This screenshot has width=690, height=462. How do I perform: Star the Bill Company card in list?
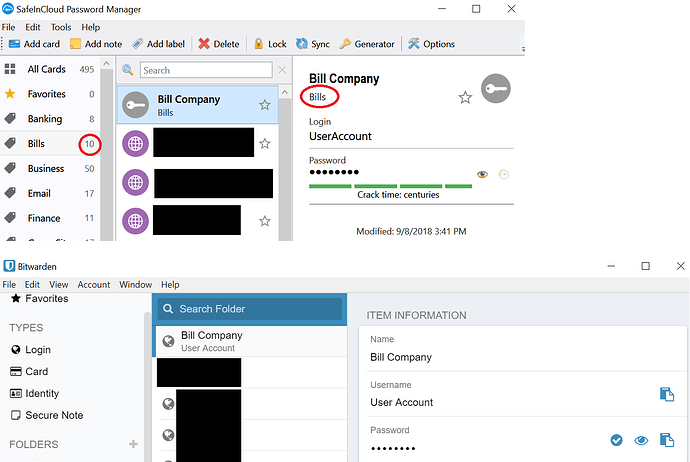coord(264,105)
